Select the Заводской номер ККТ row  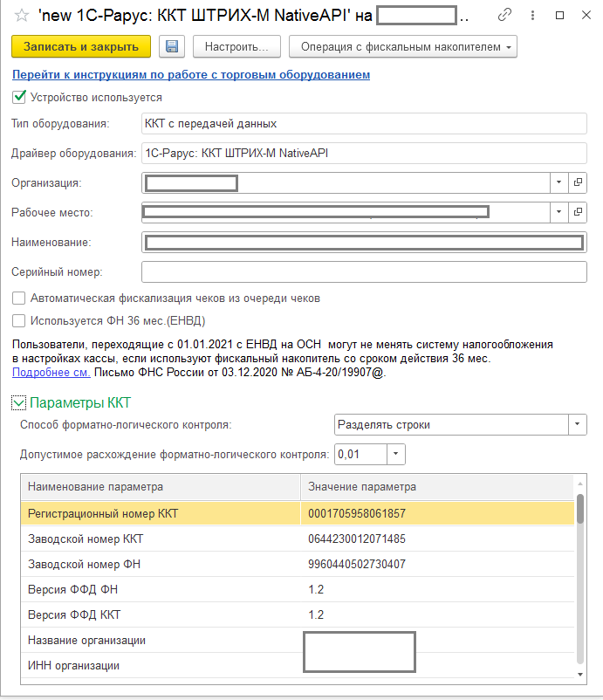[298, 539]
